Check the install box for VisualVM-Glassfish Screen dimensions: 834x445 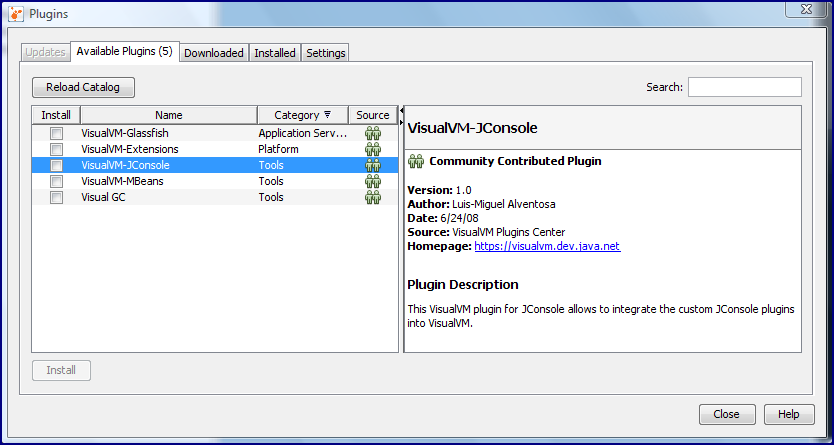pos(56,133)
